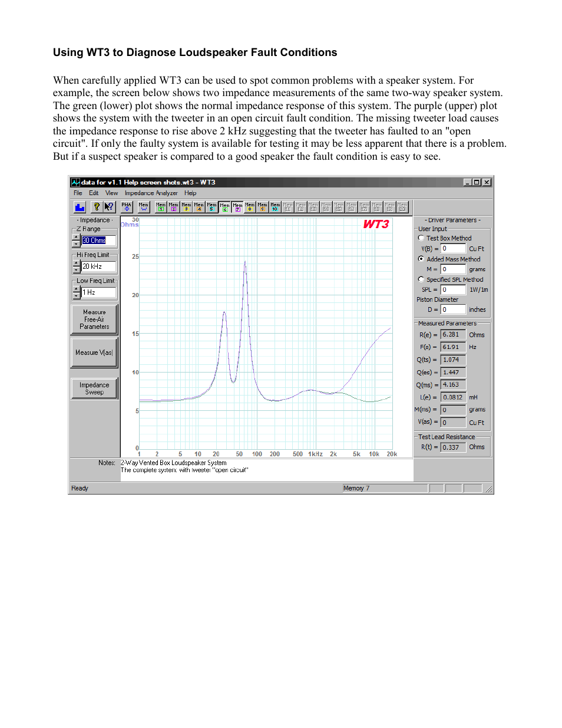Select Mem 4 memory button

click(x=199, y=207)
